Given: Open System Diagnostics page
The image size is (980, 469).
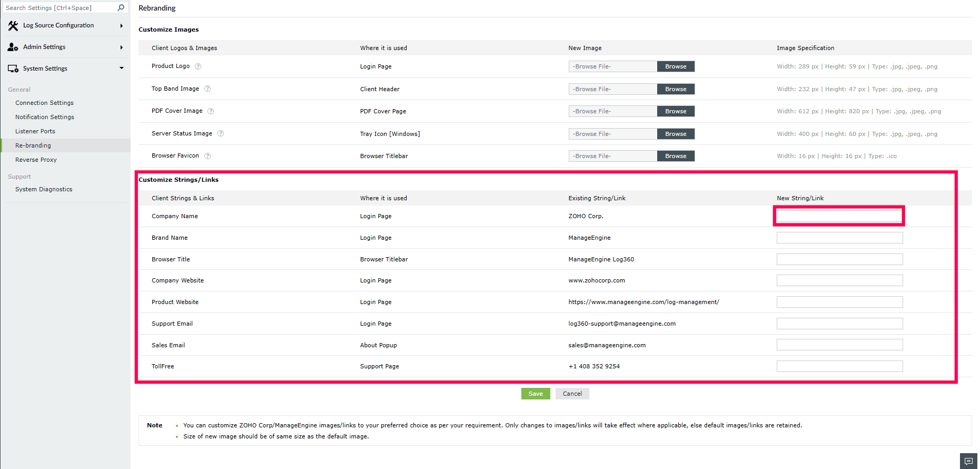Looking at the screenshot, I should (x=44, y=189).
